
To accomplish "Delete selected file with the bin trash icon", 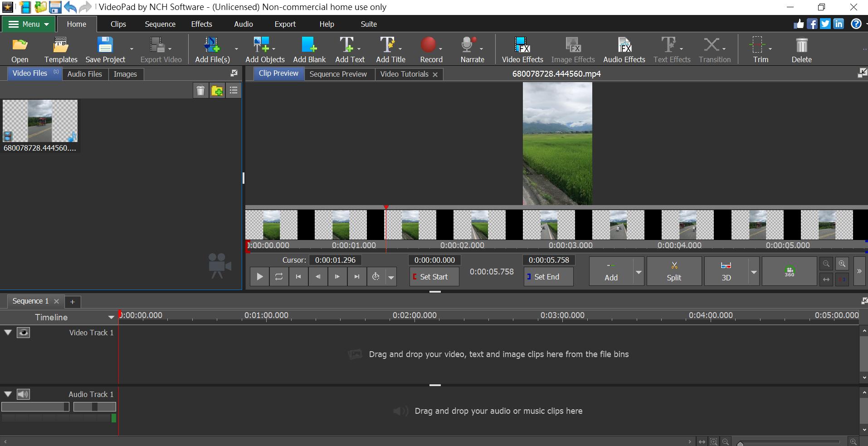I will pyautogui.click(x=200, y=91).
